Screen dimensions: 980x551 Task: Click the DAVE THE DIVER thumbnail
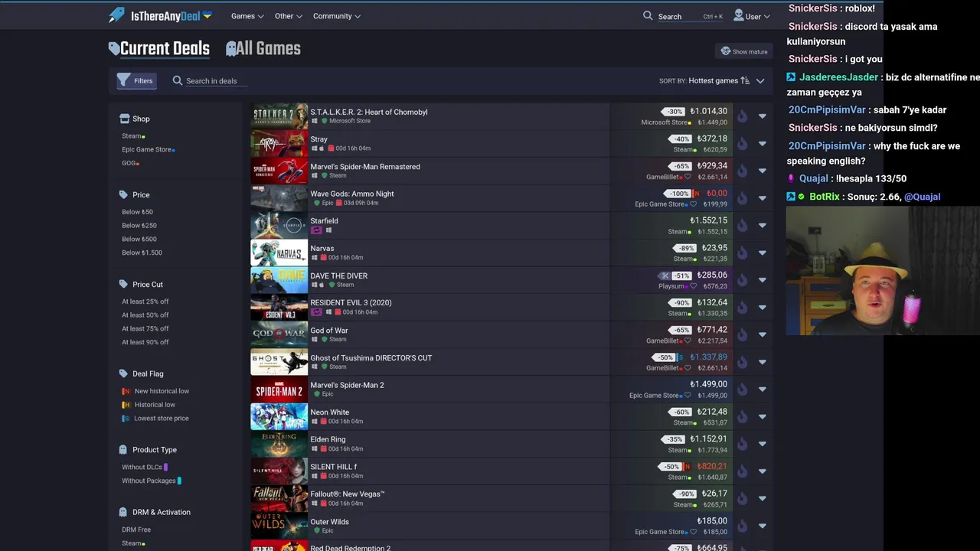(x=279, y=280)
